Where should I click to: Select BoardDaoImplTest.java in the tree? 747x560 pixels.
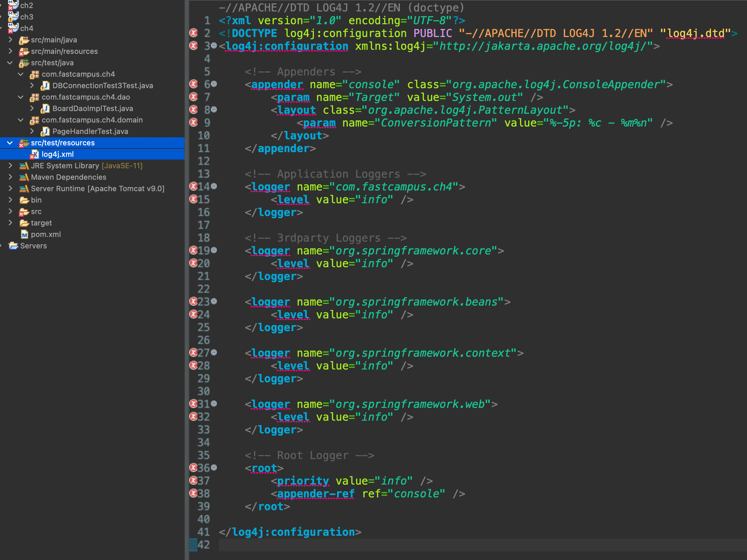pos(93,108)
